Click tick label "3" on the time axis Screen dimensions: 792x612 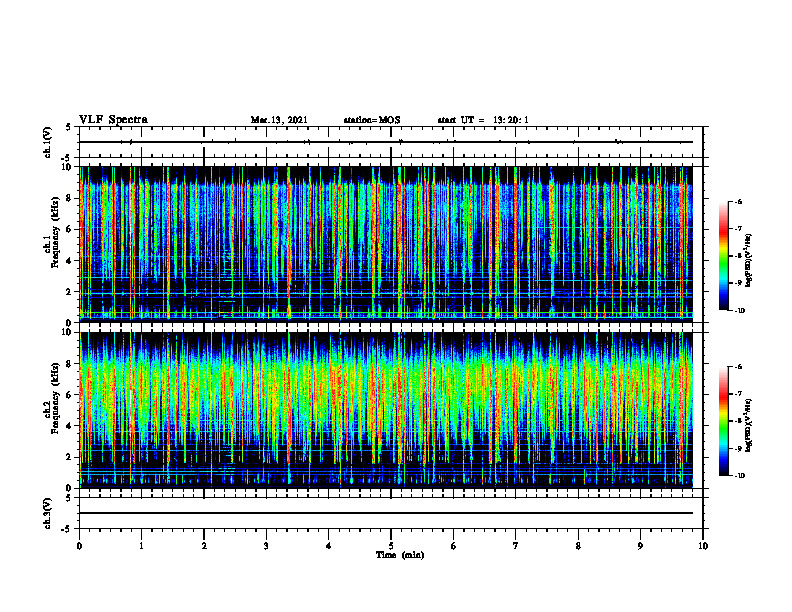tap(266, 546)
